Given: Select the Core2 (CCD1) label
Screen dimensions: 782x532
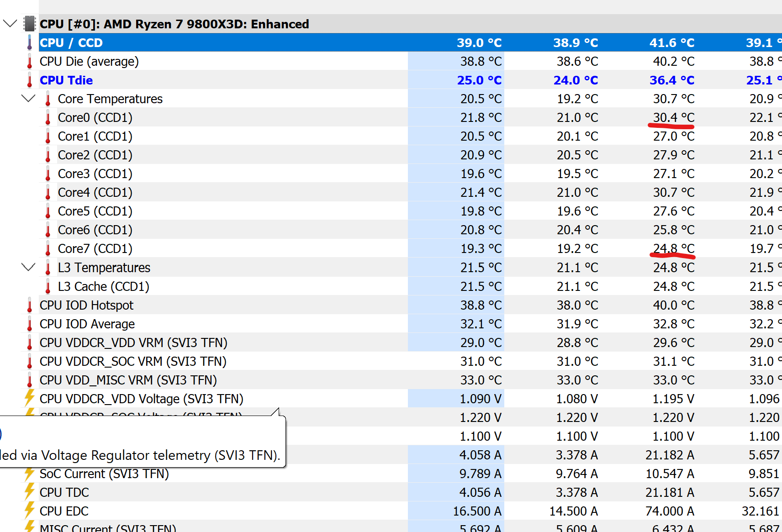Looking at the screenshot, I should point(95,155).
